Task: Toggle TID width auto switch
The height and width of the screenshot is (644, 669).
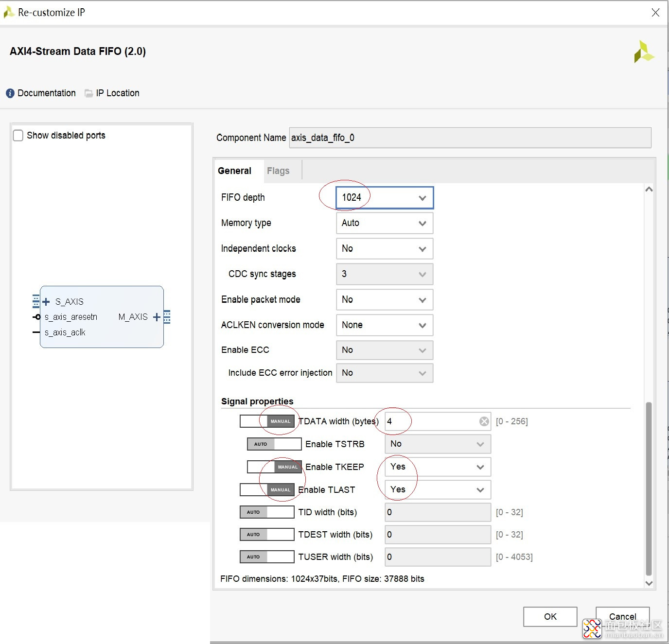Action: pyautogui.click(x=267, y=512)
